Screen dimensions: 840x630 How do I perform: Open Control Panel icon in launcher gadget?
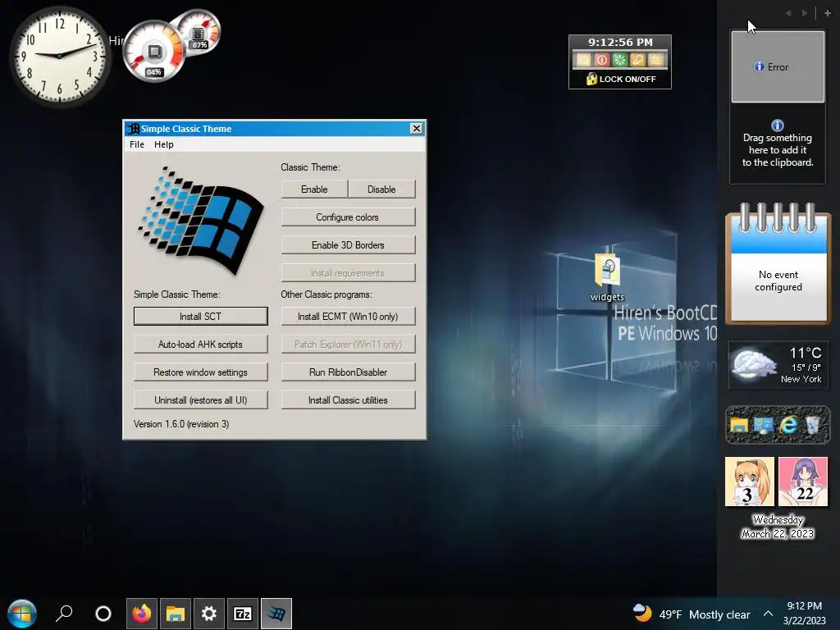click(x=764, y=426)
